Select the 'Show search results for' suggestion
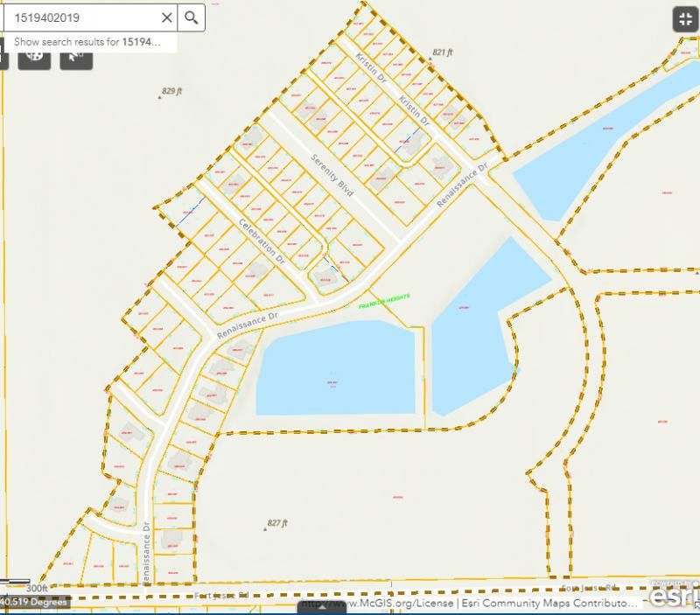 [x=87, y=42]
